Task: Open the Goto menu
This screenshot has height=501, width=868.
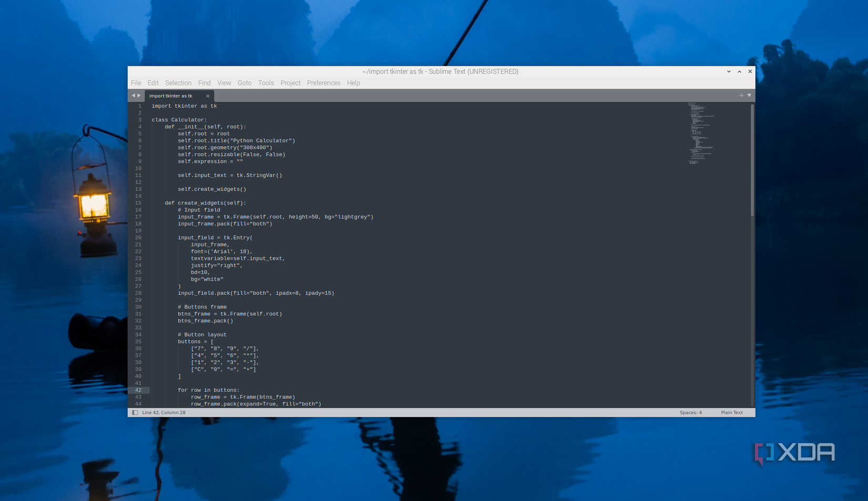Action: point(245,83)
